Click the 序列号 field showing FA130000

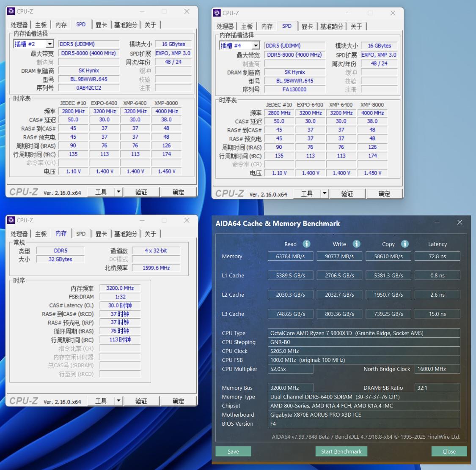294,89
